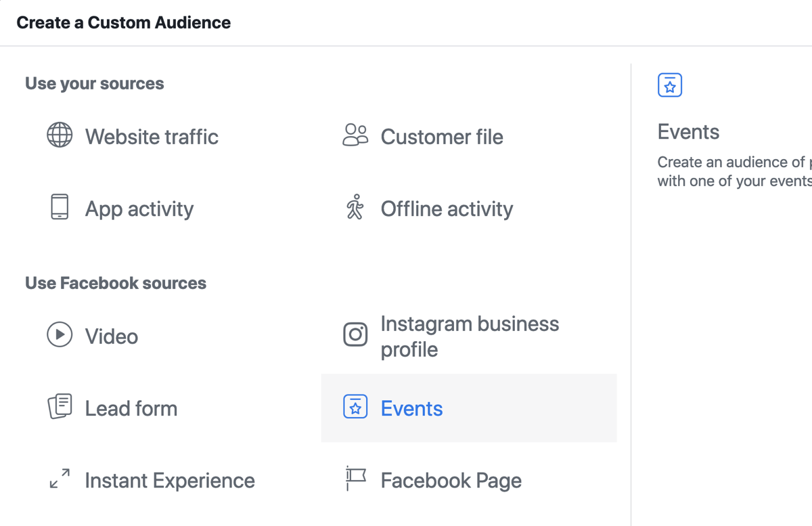Click the blue Events star badge icon
The height and width of the screenshot is (526, 812).
tap(355, 408)
